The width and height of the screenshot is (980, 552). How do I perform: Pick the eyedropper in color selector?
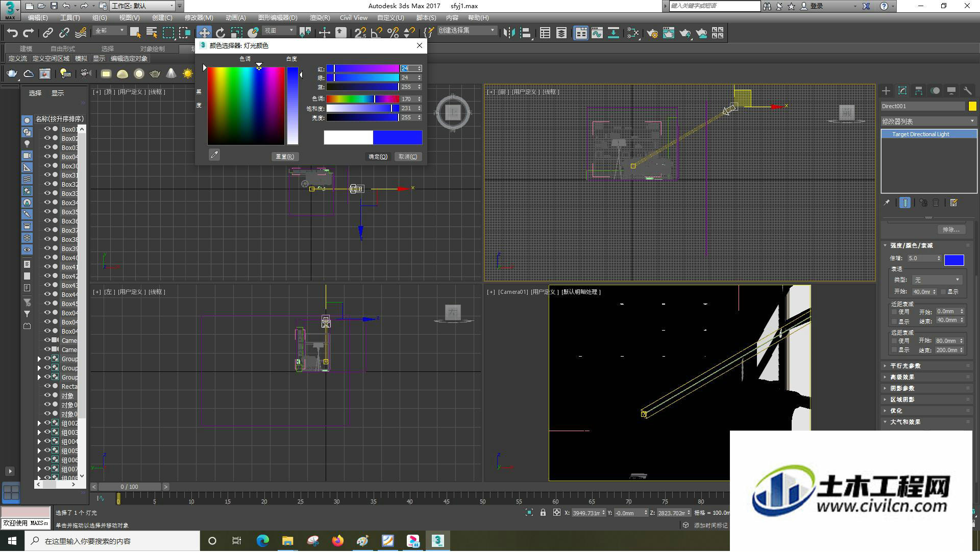pos(214,155)
